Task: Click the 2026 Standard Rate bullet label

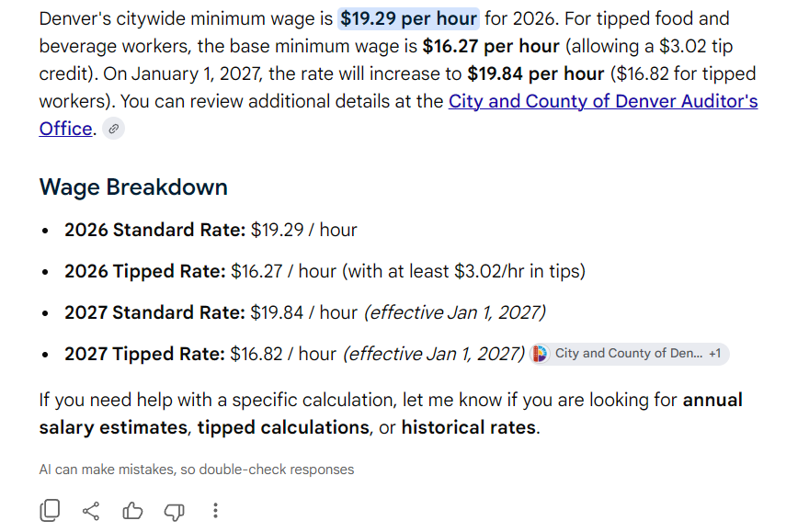Action: tap(154, 230)
